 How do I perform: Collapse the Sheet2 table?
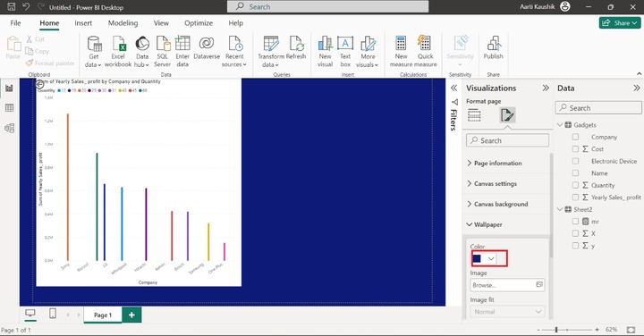point(560,209)
